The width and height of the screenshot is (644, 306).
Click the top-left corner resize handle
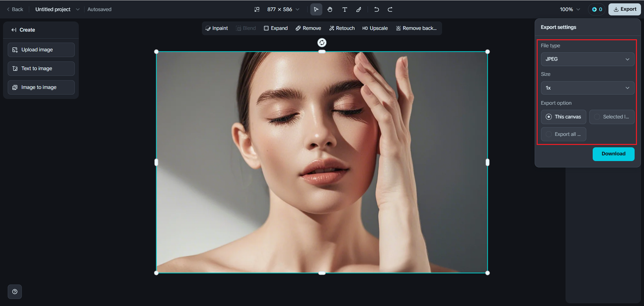pyautogui.click(x=156, y=52)
